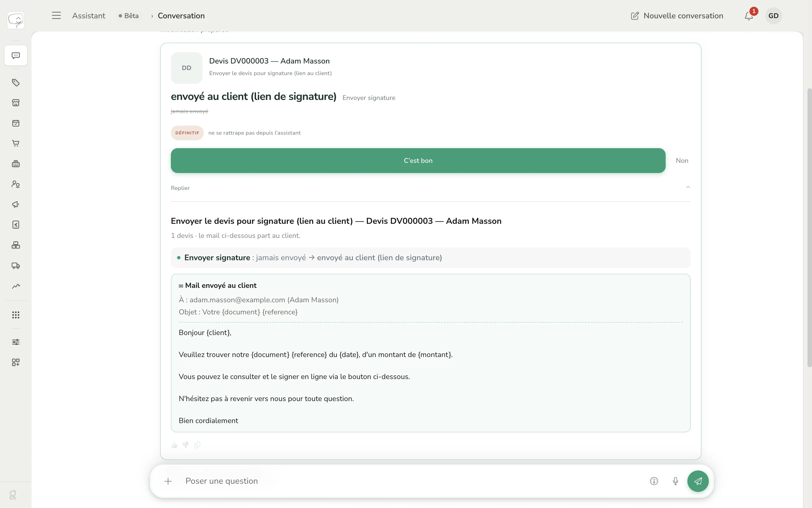
Task: Open the shopping cart sidebar icon
Action: 16,143
